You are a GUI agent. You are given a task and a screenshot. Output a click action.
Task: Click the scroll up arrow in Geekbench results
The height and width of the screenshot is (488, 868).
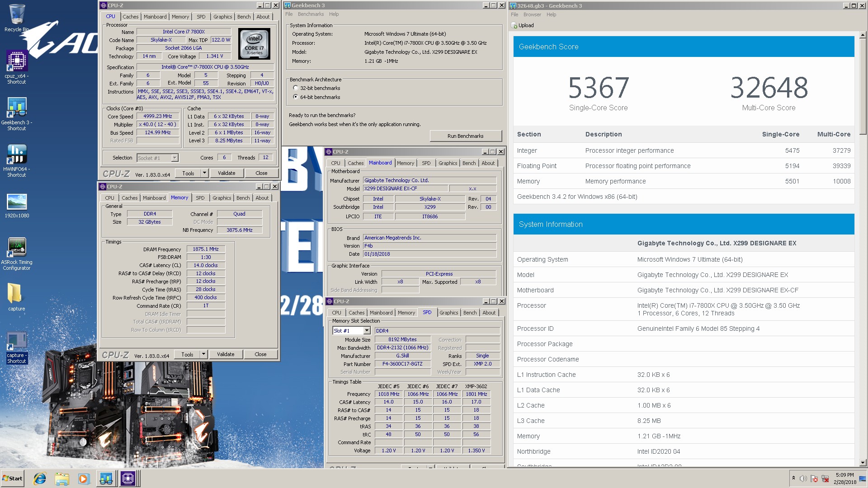[863, 35]
